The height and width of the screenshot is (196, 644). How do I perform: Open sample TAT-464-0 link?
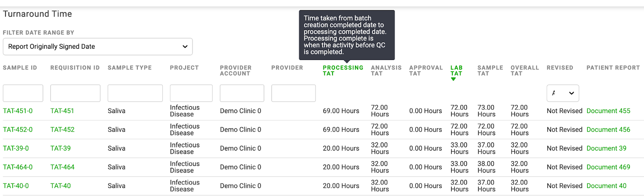[x=18, y=167]
